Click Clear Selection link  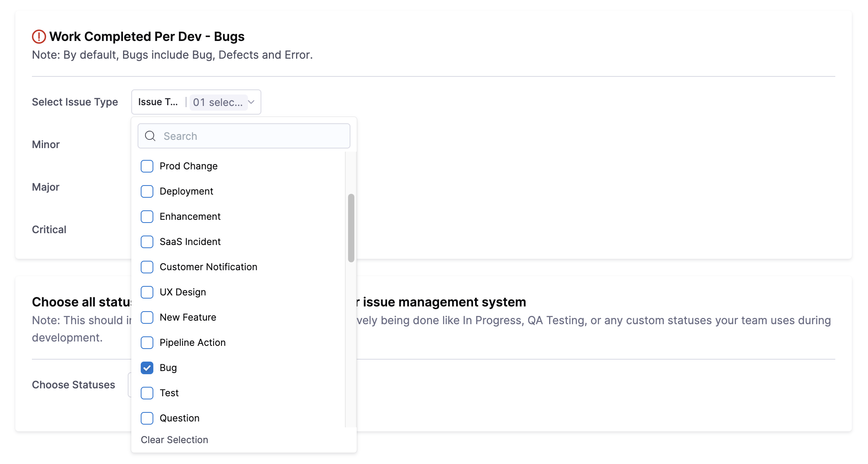174,440
